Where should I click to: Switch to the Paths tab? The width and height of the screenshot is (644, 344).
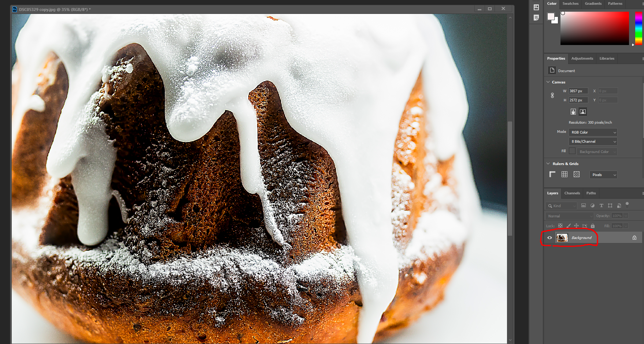[x=591, y=193]
